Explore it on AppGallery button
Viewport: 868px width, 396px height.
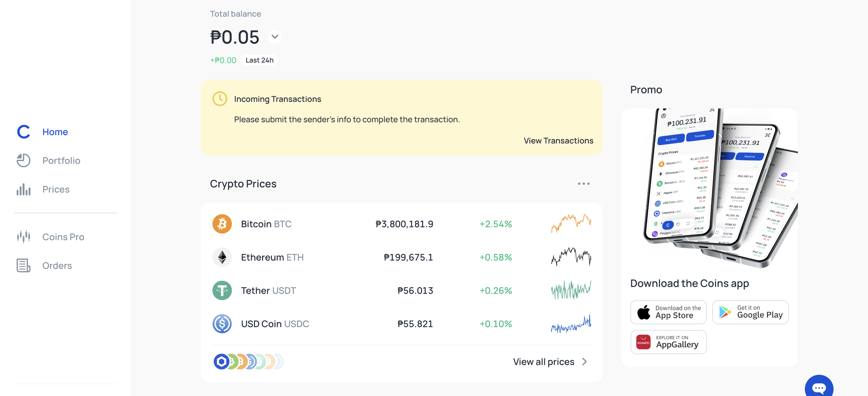click(669, 342)
